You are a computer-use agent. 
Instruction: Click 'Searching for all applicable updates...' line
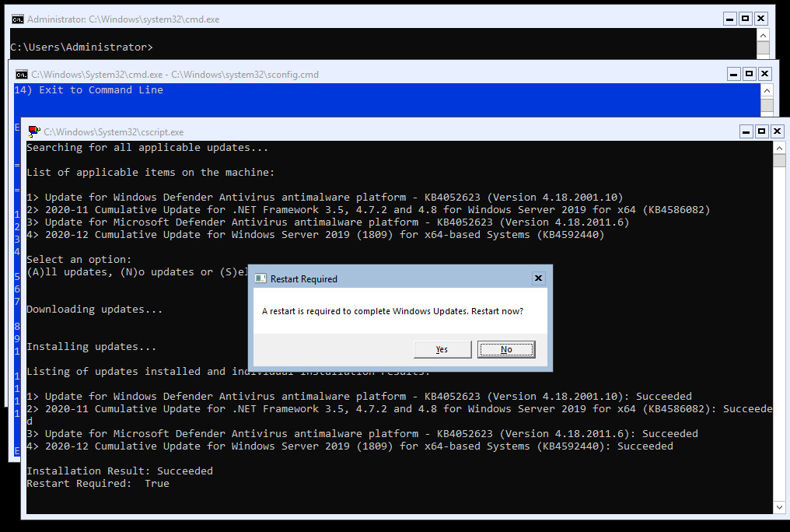pos(148,148)
